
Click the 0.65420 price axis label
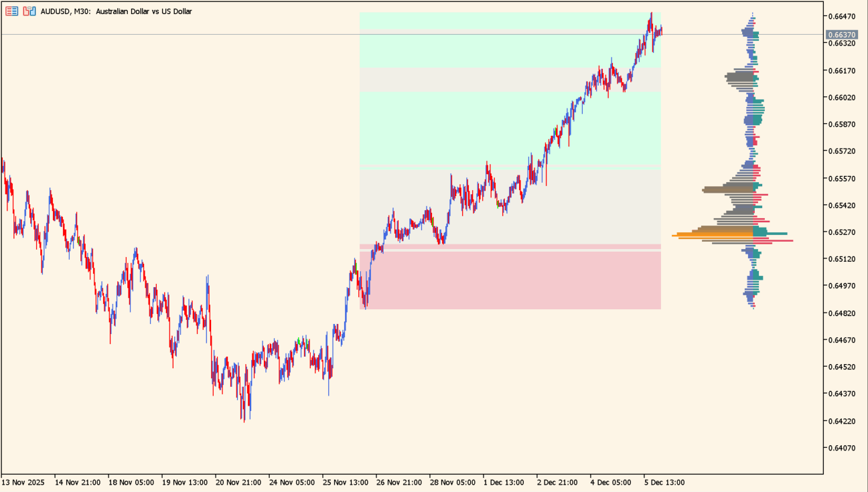tap(842, 206)
